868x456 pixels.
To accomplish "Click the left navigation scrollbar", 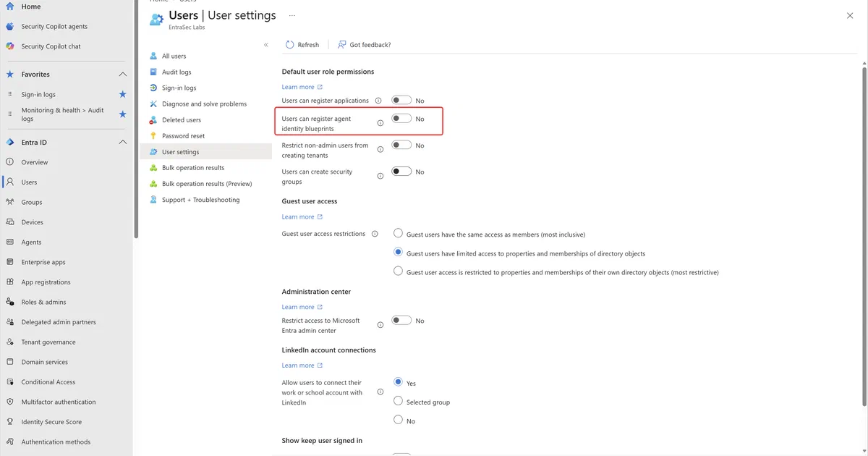I will (136, 119).
